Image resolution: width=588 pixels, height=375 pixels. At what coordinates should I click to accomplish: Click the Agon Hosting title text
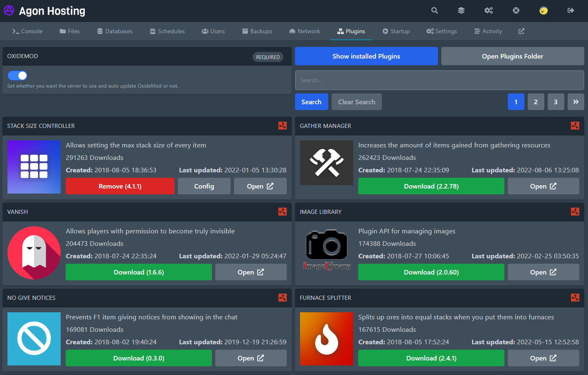52,11
